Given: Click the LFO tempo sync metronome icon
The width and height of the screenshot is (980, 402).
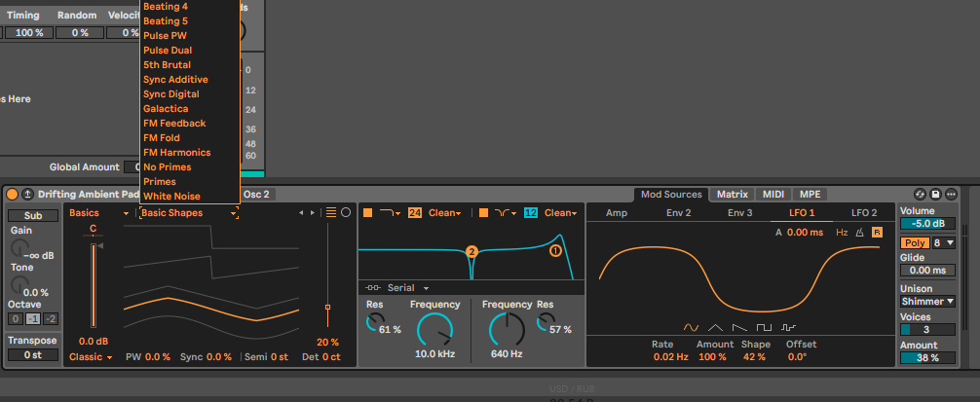Looking at the screenshot, I should (859, 233).
